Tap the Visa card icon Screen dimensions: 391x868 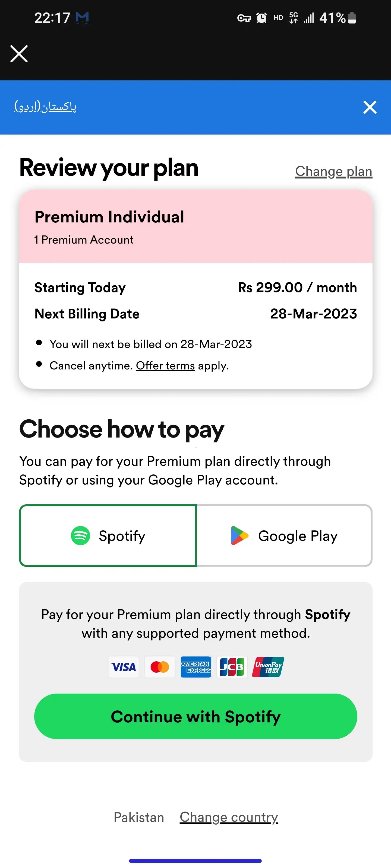click(x=124, y=666)
